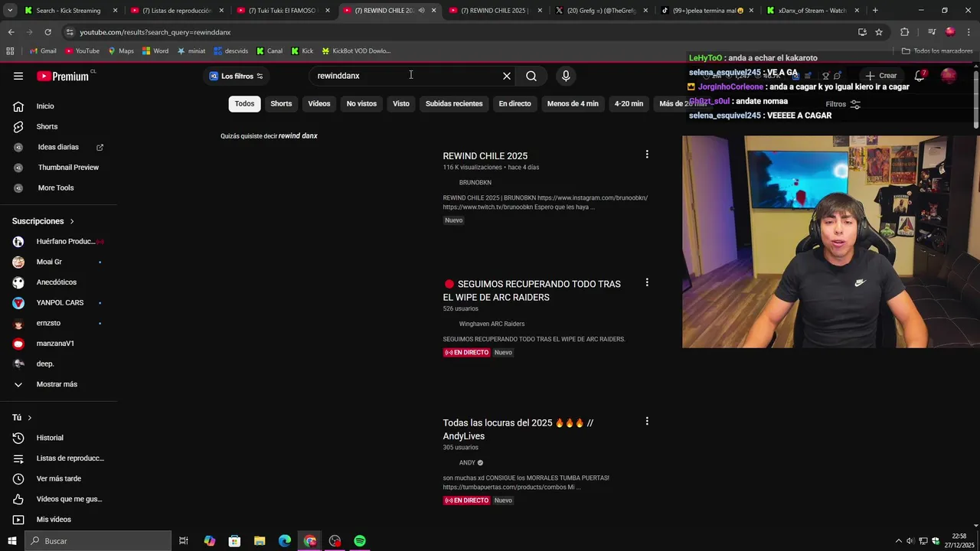Expand Mostrar más subscriptions
980x551 pixels.
point(58,384)
